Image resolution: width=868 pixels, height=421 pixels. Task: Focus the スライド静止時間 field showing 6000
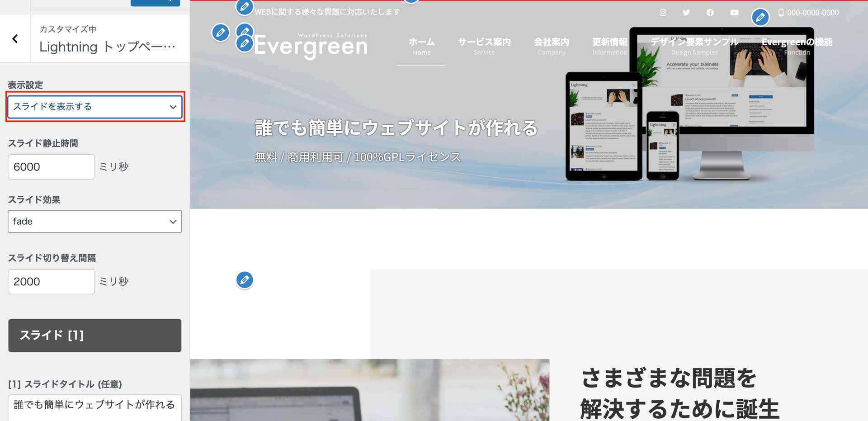52,167
